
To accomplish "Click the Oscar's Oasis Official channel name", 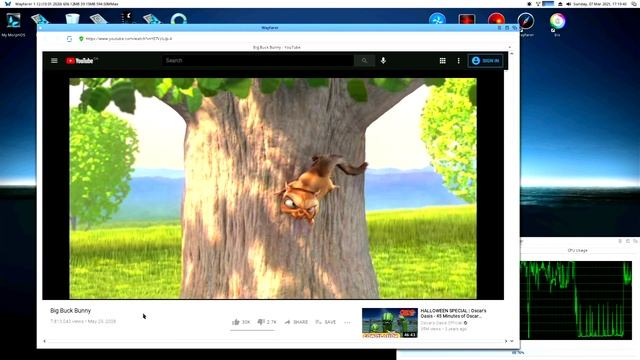I will point(441,323).
